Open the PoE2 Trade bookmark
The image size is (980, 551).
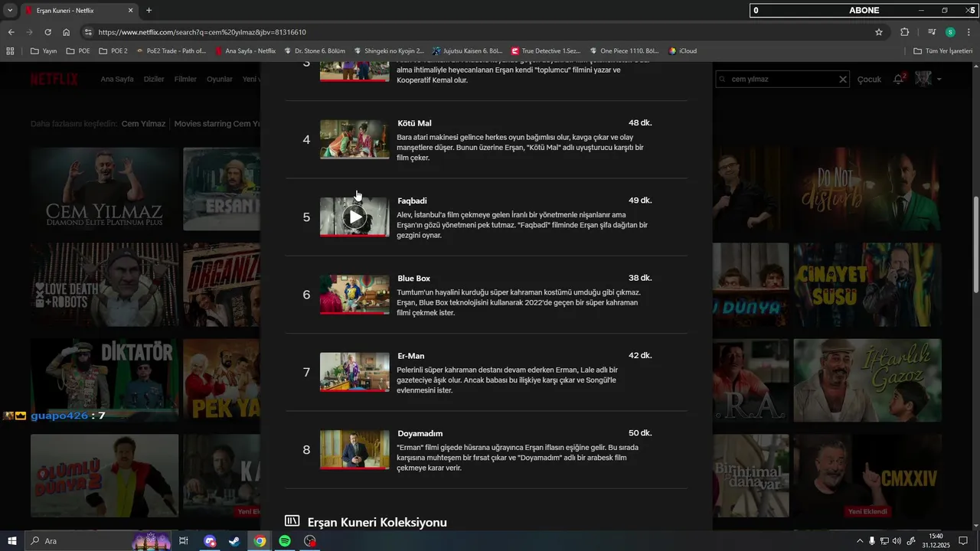click(171, 51)
